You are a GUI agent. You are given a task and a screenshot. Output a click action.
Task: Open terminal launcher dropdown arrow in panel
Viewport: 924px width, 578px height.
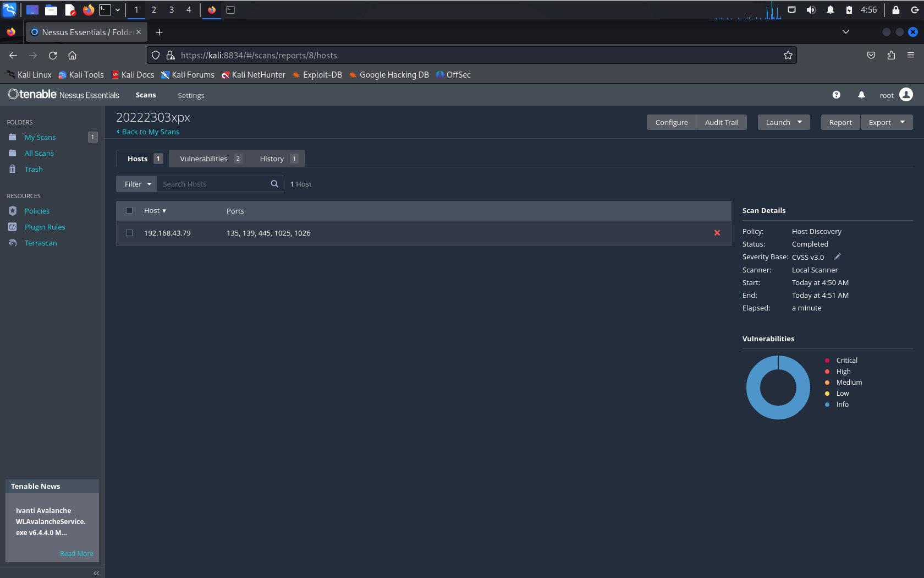coord(118,10)
